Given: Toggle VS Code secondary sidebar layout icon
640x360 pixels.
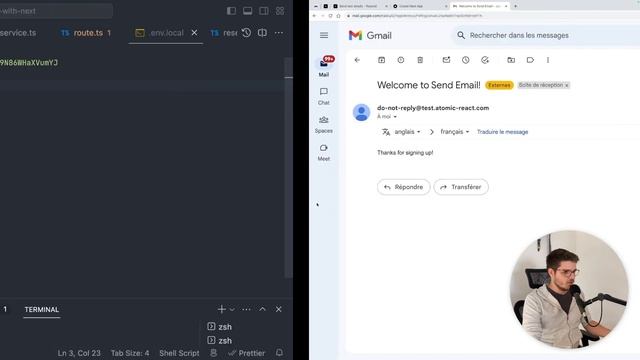Looking at the screenshot, I should 264,11.
